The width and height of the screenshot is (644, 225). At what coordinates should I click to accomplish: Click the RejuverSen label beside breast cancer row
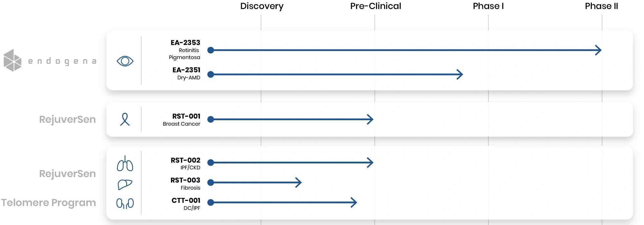click(x=68, y=119)
